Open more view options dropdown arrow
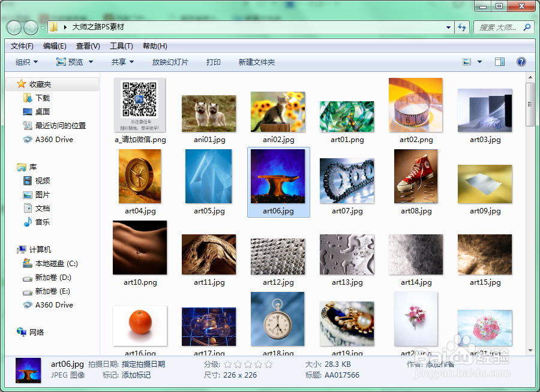The height and width of the screenshot is (392, 540). tap(480, 62)
